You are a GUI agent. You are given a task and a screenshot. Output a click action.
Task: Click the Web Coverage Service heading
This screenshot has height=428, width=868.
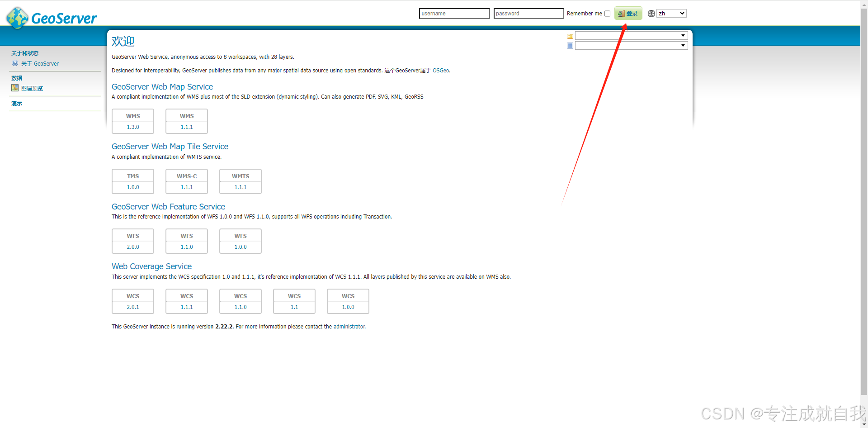(x=151, y=266)
